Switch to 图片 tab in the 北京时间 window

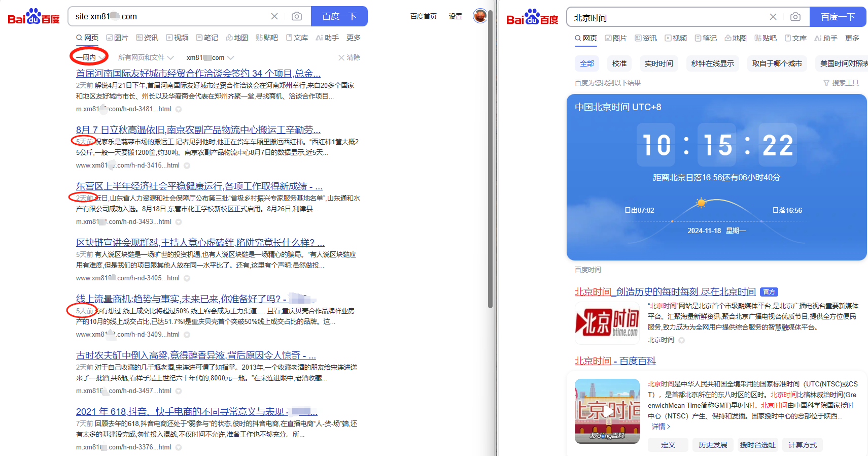click(616, 38)
